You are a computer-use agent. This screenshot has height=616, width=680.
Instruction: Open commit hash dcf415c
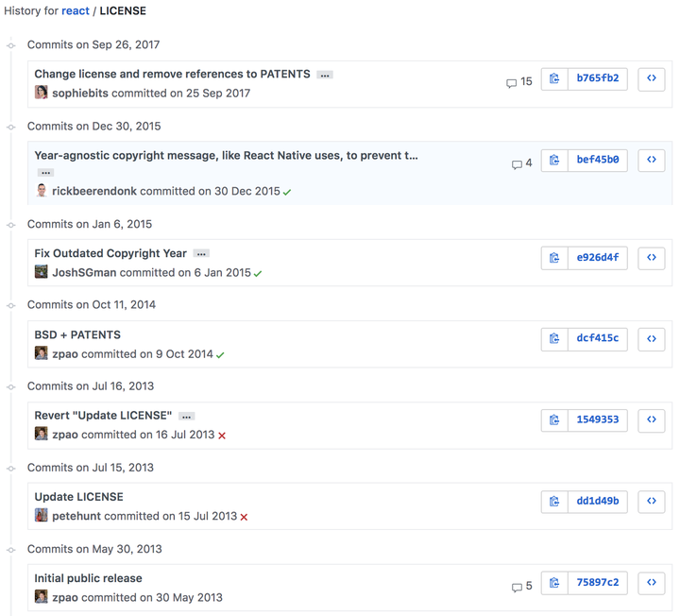click(x=598, y=339)
